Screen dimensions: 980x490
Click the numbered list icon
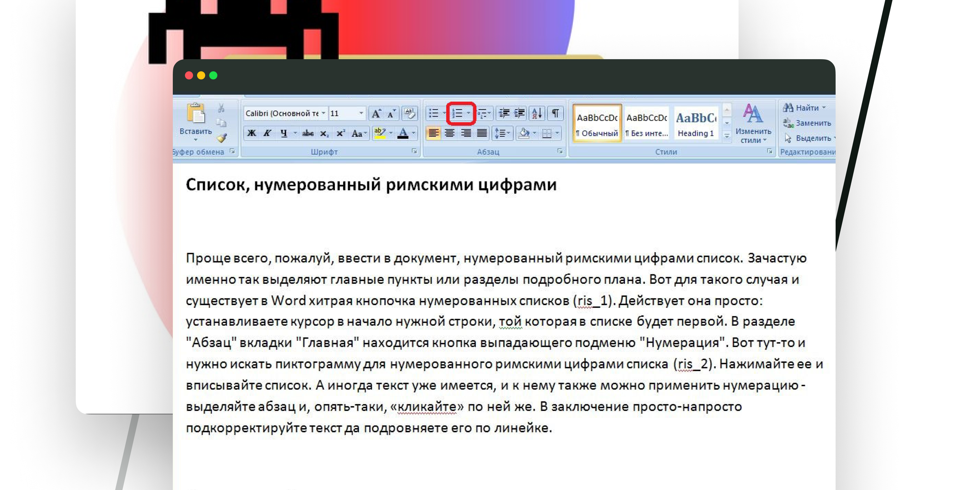[x=457, y=113]
